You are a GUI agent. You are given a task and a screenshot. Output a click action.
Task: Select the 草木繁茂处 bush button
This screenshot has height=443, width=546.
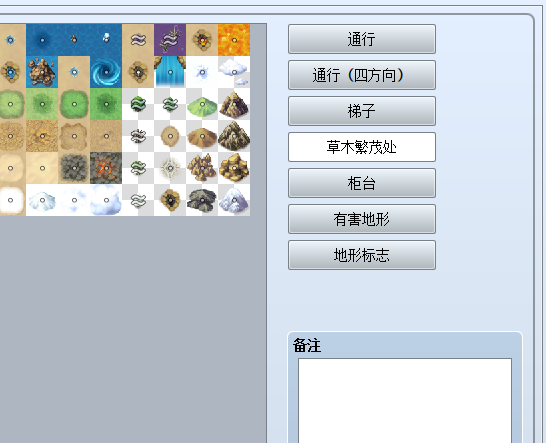[x=362, y=147]
